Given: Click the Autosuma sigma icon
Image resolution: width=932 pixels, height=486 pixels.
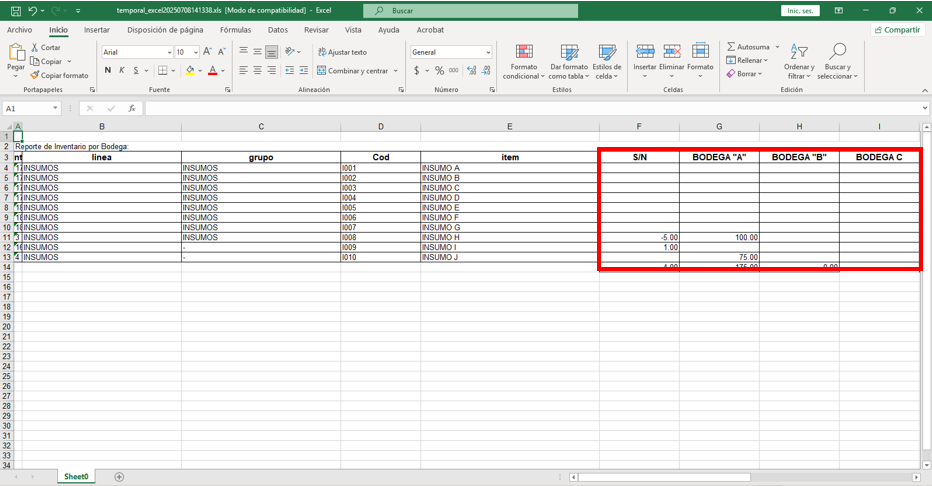Looking at the screenshot, I should click(x=731, y=47).
